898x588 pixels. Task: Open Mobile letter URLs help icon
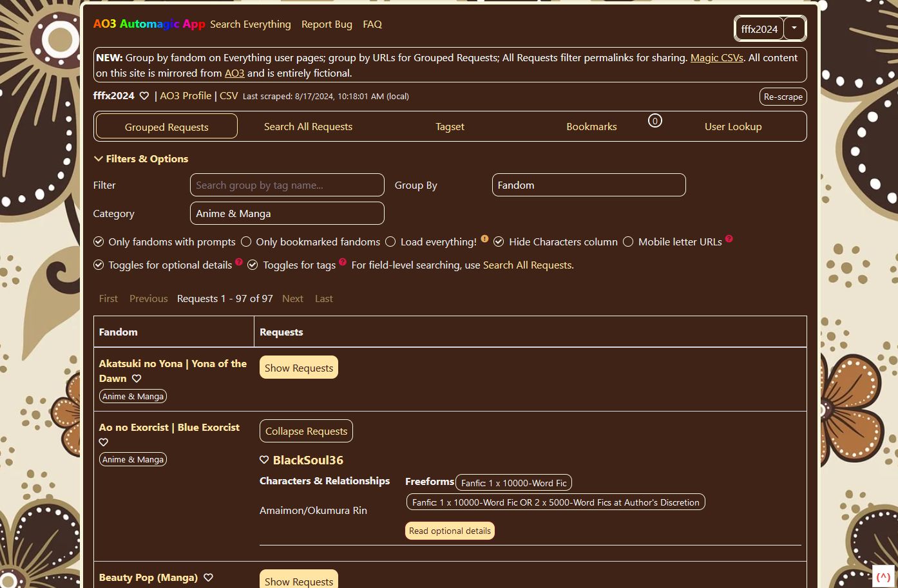pyautogui.click(x=729, y=239)
